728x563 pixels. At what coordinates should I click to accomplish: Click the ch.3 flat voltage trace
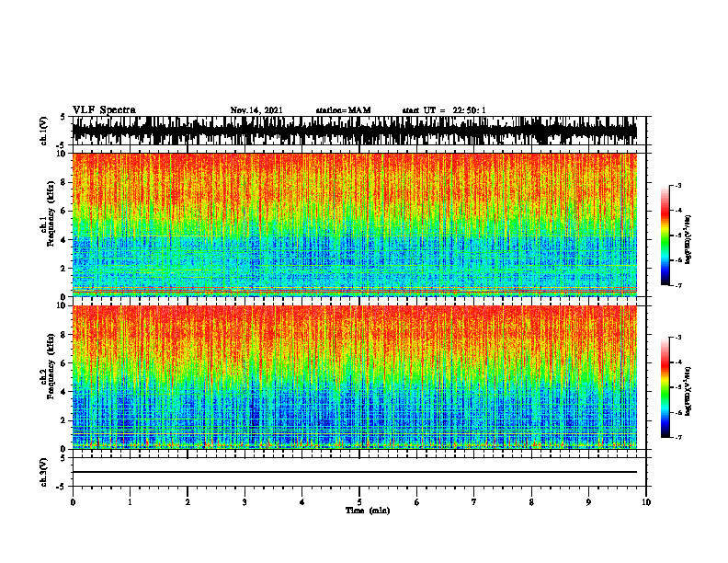click(x=354, y=472)
